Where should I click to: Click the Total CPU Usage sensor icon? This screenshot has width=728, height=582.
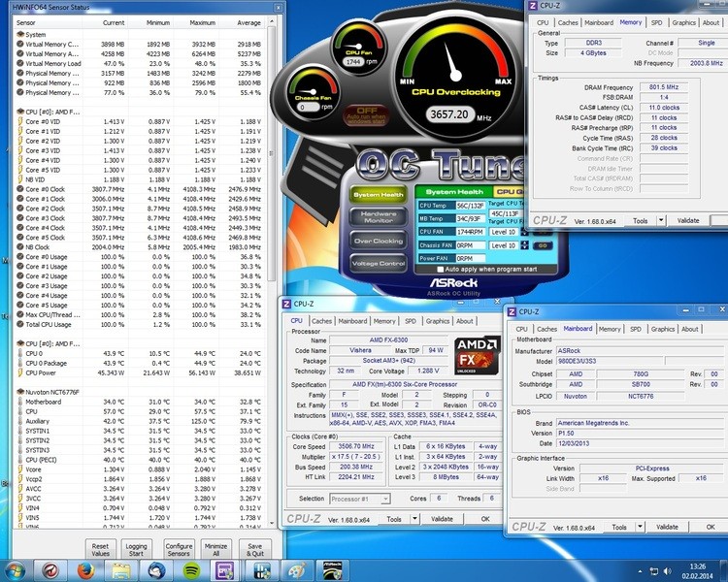[x=20, y=324]
